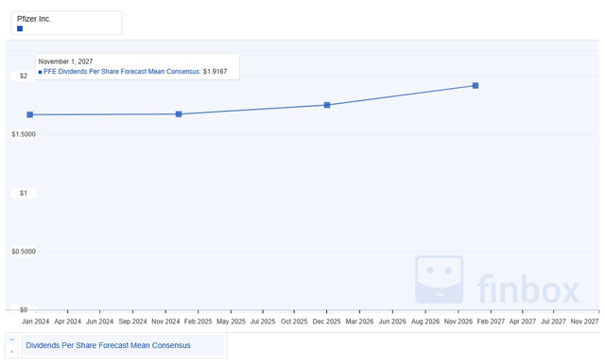Click the Oct 2025 x-axis label
The image size is (605, 364).
coord(294,321)
